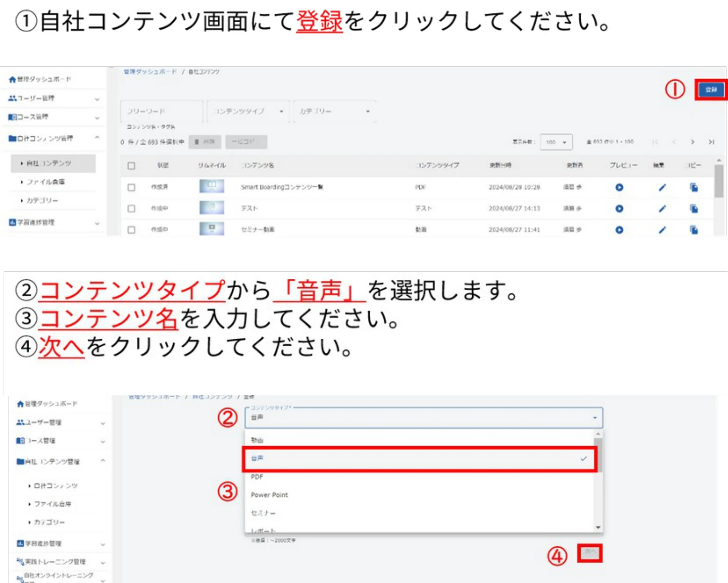Click the preview play icon for テスト row
728x583 pixels.
[x=619, y=209]
